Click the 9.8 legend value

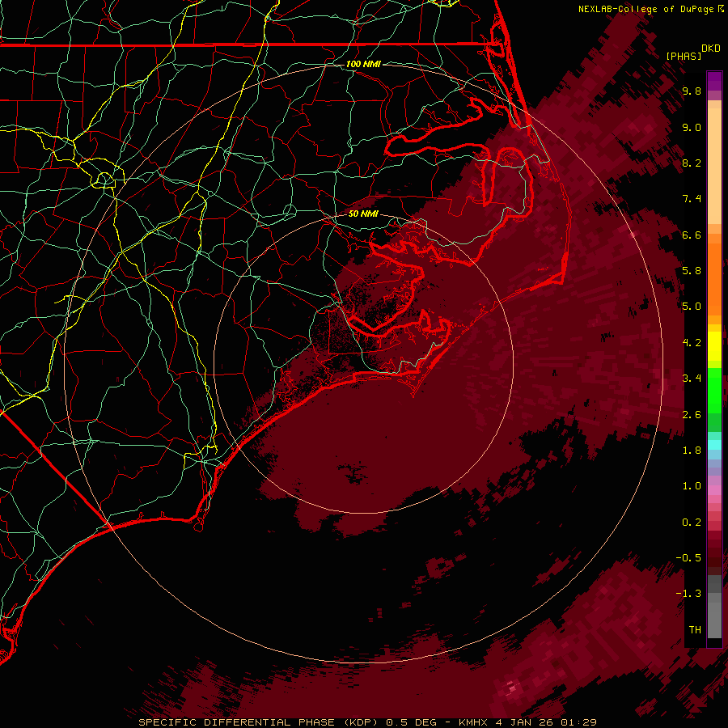[692, 91]
